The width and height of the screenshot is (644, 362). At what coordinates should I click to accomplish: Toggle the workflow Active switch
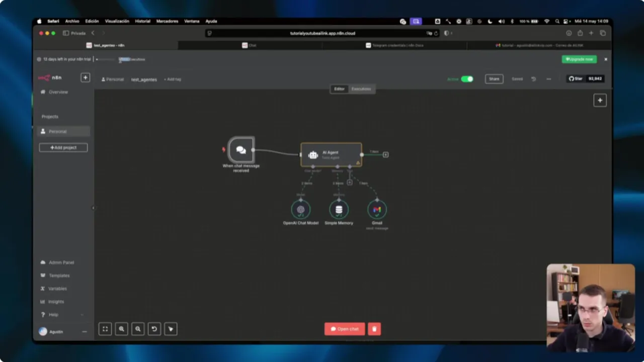coord(467,79)
